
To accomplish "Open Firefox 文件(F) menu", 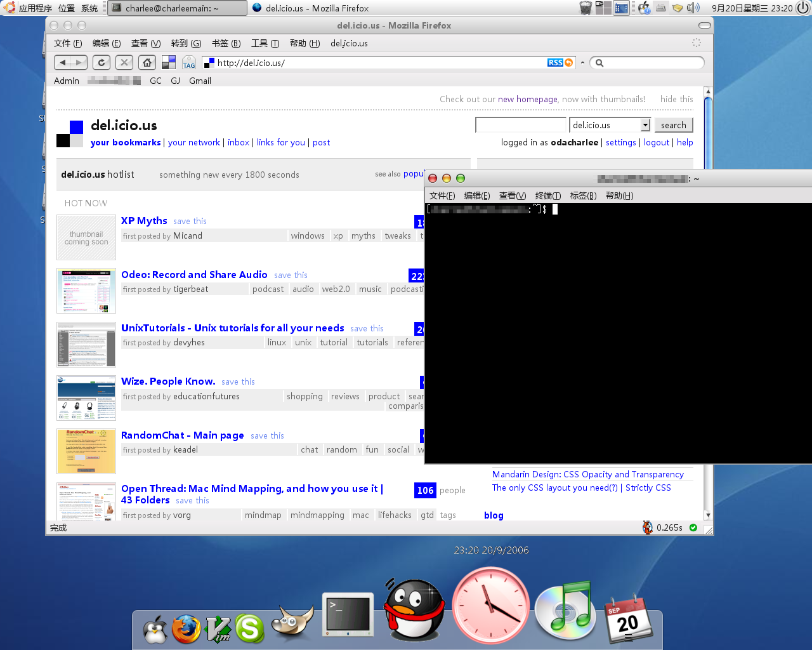I will pyautogui.click(x=68, y=43).
